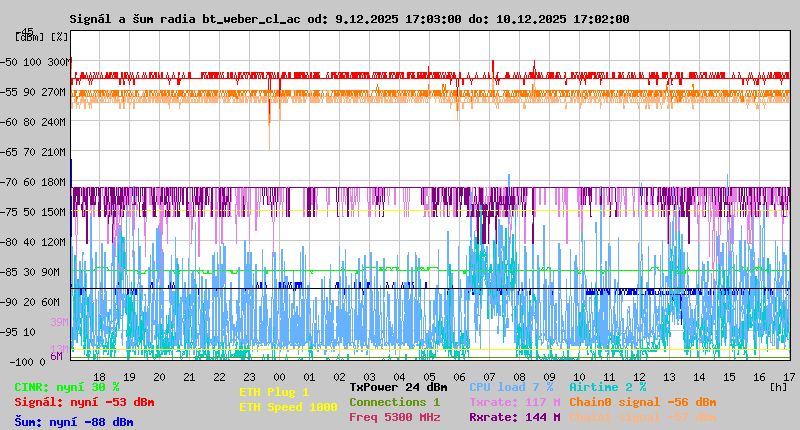Click the hour 00 mark on time axis
The height and width of the screenshot is (430, 800).
279,376
